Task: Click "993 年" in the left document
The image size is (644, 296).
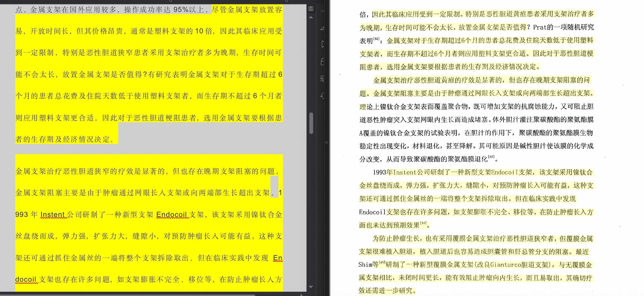Action: point(26,214)
